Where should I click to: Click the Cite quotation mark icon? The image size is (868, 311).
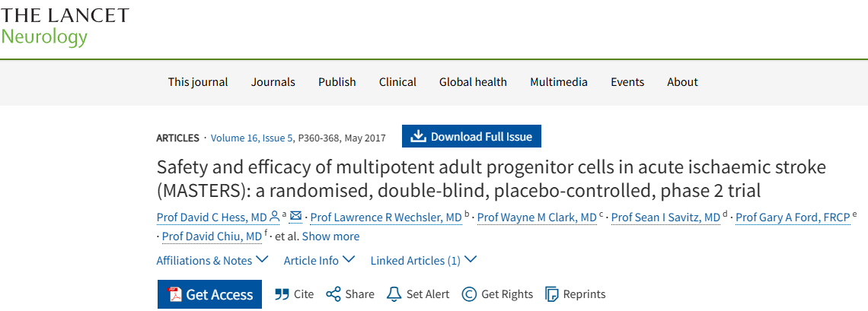tap(282, 294)
